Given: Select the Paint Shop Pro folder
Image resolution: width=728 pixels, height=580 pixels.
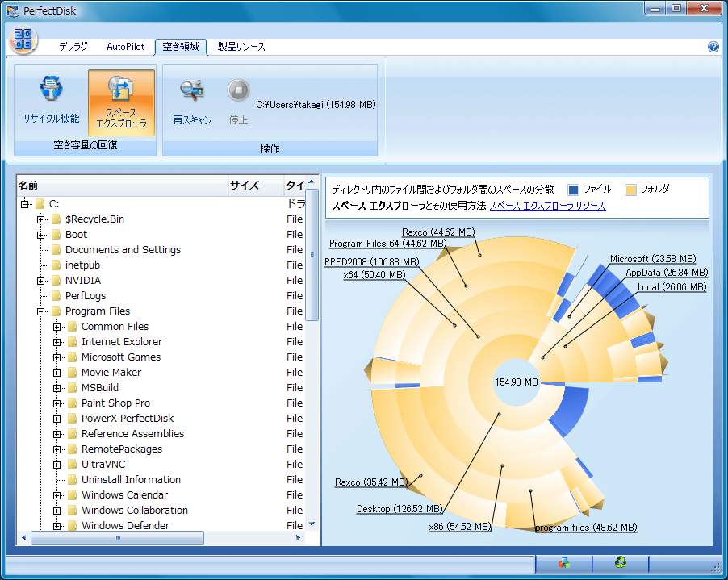Looking at the screenshot, I should tap(115, 403).
